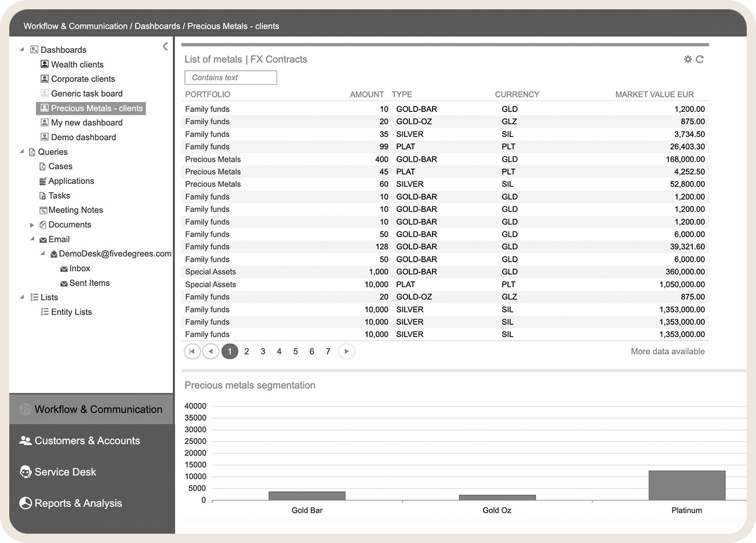Click refresh icon in List of metals
This screenshot has width=756, height=543.
(700, 59)
